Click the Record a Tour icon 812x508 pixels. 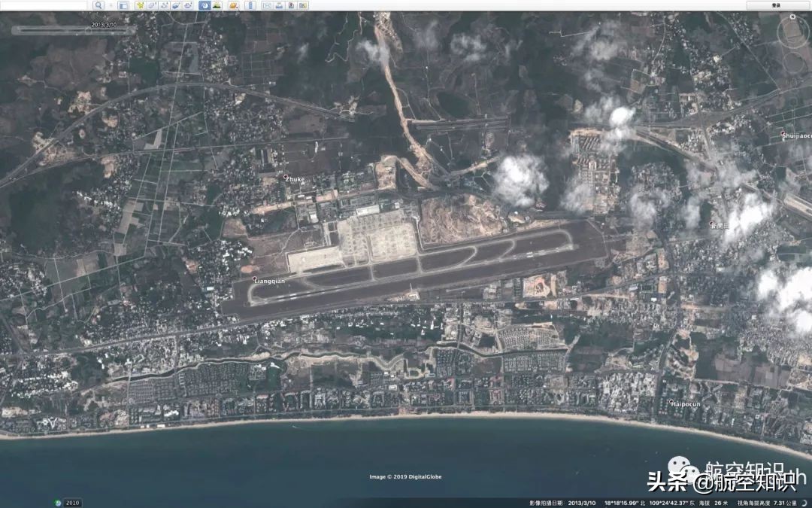pos(188,5)
